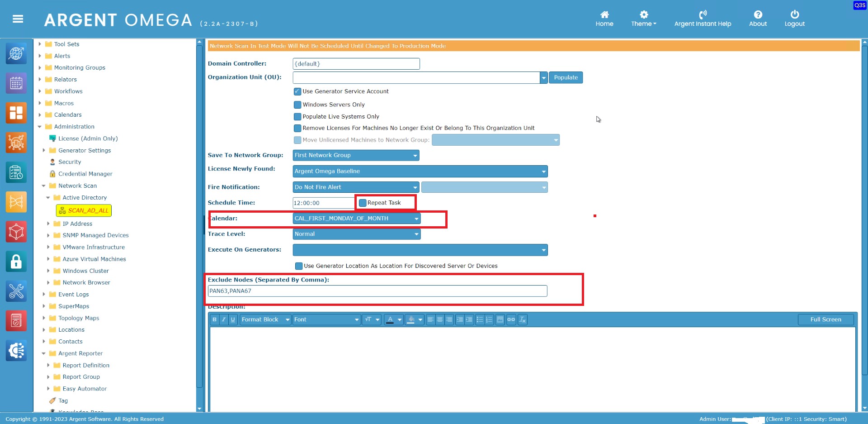Enable the Repeat Task checkbox
This screenshot has height=424, width=868.
pyautogui.click(x=363, y=203)
